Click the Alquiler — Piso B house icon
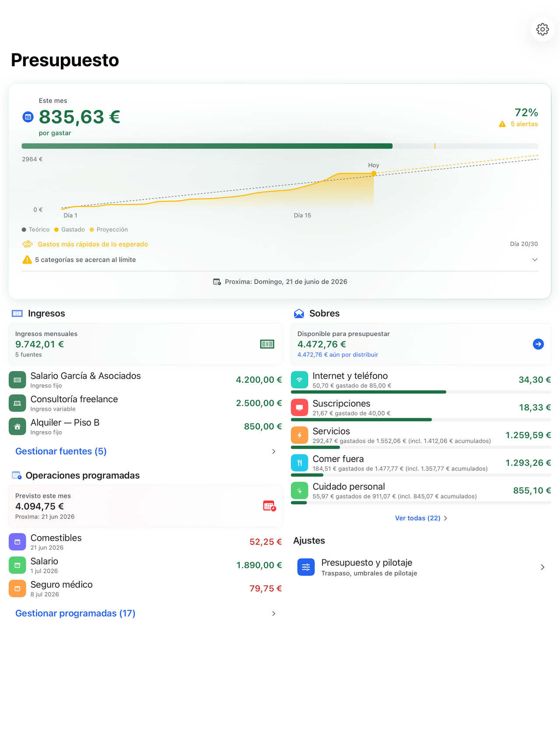The height and width of the screenshot is (747, 560). click(x=17, y=426)
